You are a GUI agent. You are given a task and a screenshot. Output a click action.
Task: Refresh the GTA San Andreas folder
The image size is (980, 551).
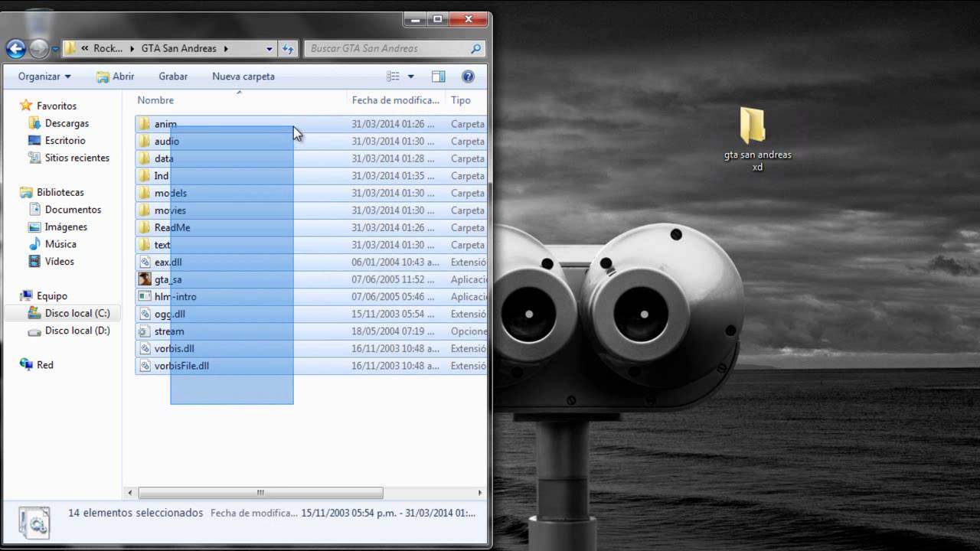tap(288, 48)
